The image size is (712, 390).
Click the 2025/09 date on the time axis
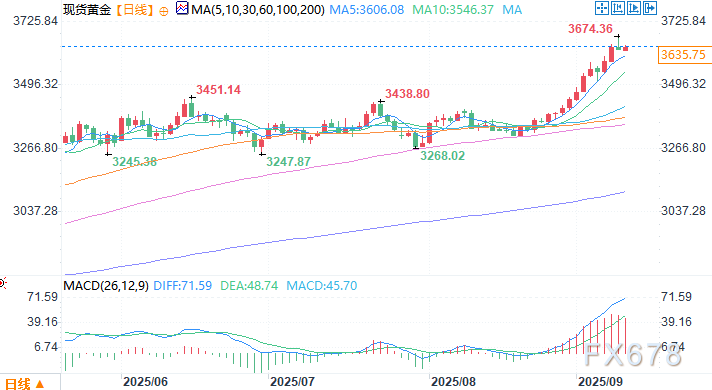coord(600,382)
